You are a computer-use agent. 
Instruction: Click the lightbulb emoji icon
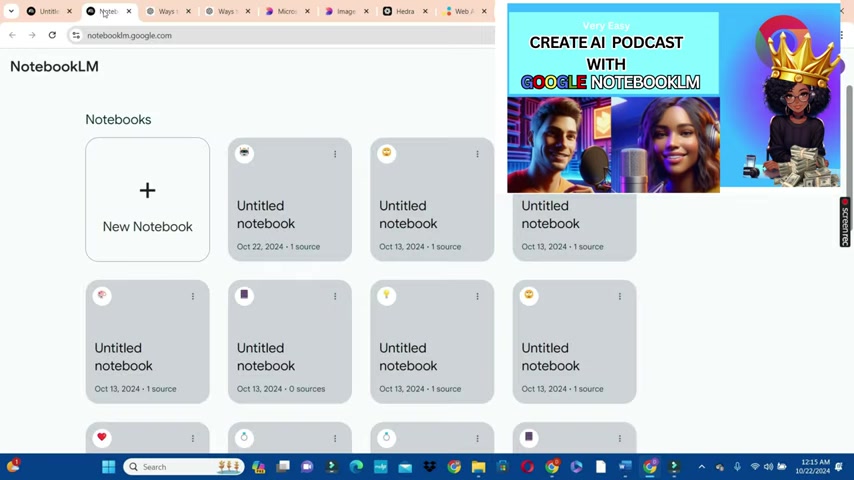pos(387,295)
